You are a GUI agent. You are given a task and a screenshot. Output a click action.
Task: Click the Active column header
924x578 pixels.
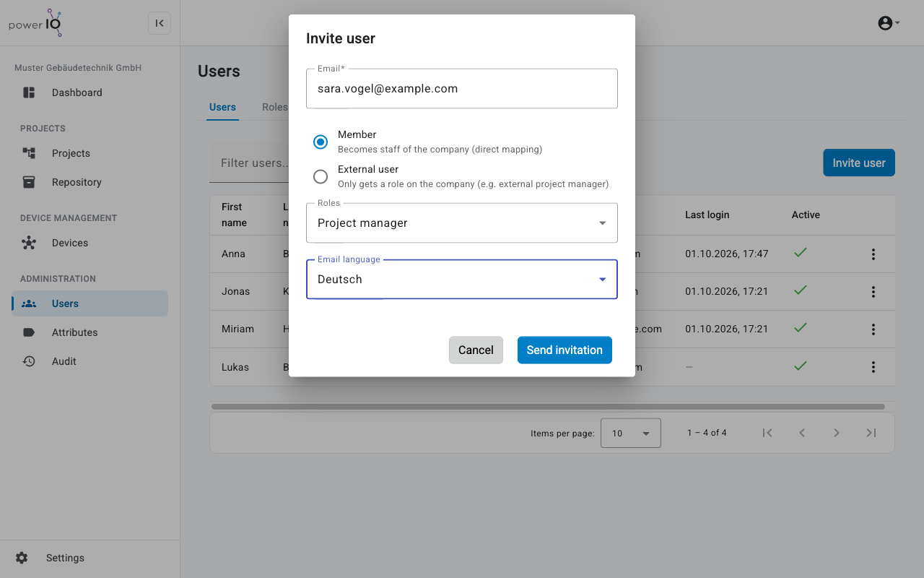(806, 215)
